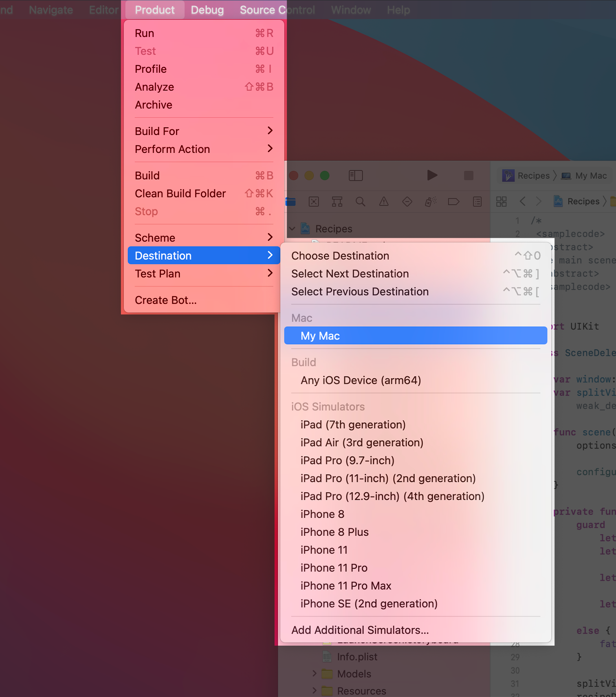Open the Project navigator folder icon
This screenshot has width=616, height=697.
tap(291, 202)
